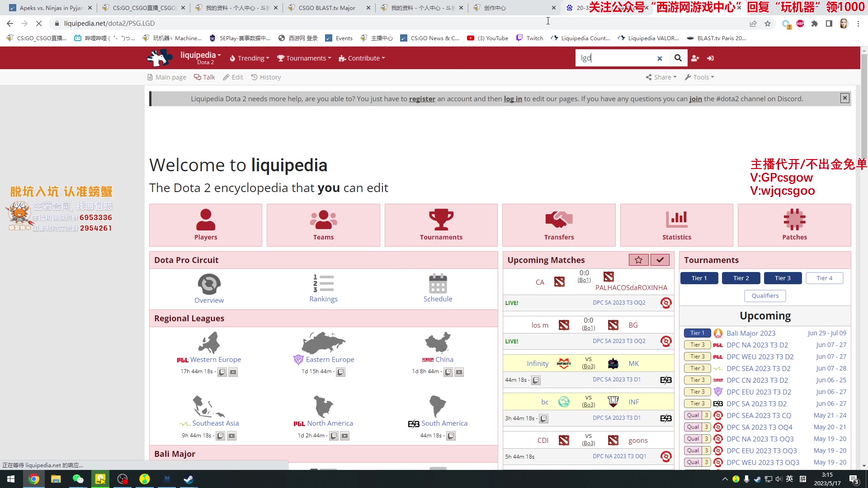The image size is (868, 488).
Task: Go back to previous page
Action: tap(10, 23)
